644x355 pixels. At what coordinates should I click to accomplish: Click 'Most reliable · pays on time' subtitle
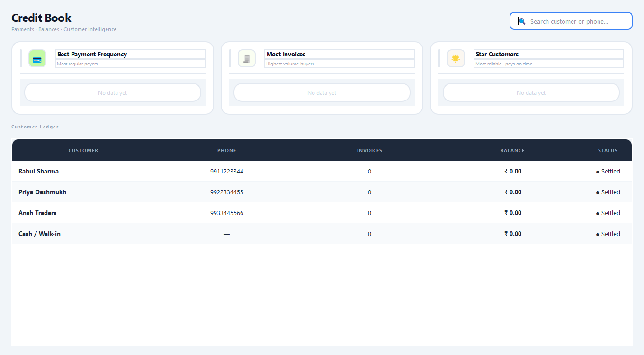[504, 64]
